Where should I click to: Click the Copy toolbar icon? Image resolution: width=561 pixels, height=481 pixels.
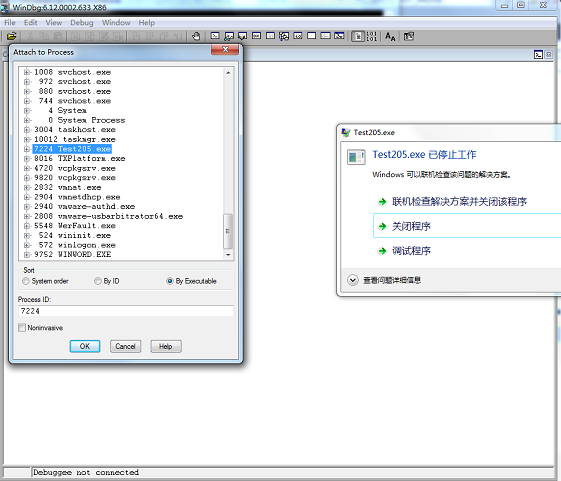point(44,36)
